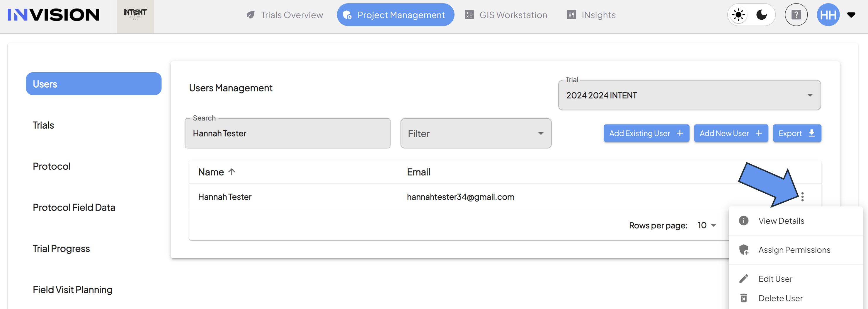Open the three-dot menu for Hannah Tester
This screenshot has width=868, height=309.
[802, 197]
